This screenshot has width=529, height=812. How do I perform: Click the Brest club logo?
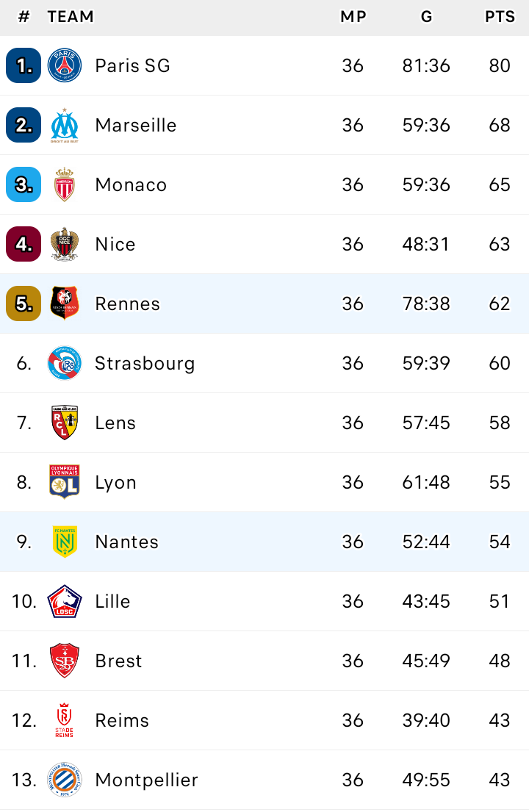(x=65, y=661)
